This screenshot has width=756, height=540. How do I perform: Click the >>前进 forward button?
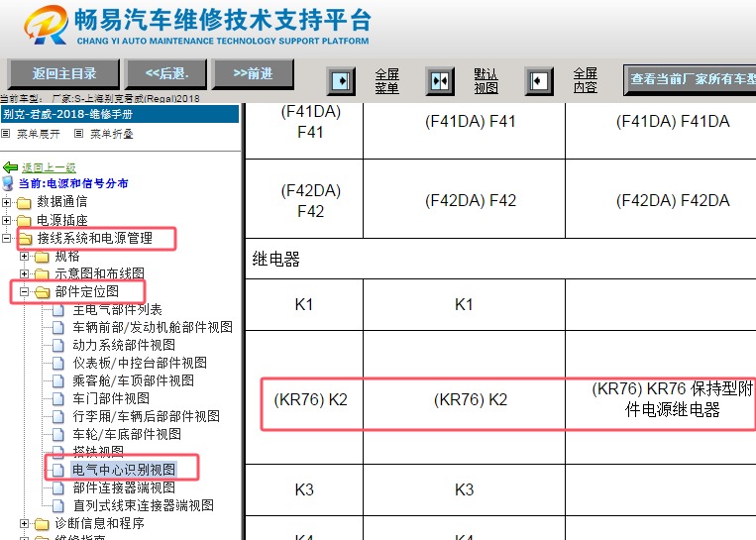point(253,73)
